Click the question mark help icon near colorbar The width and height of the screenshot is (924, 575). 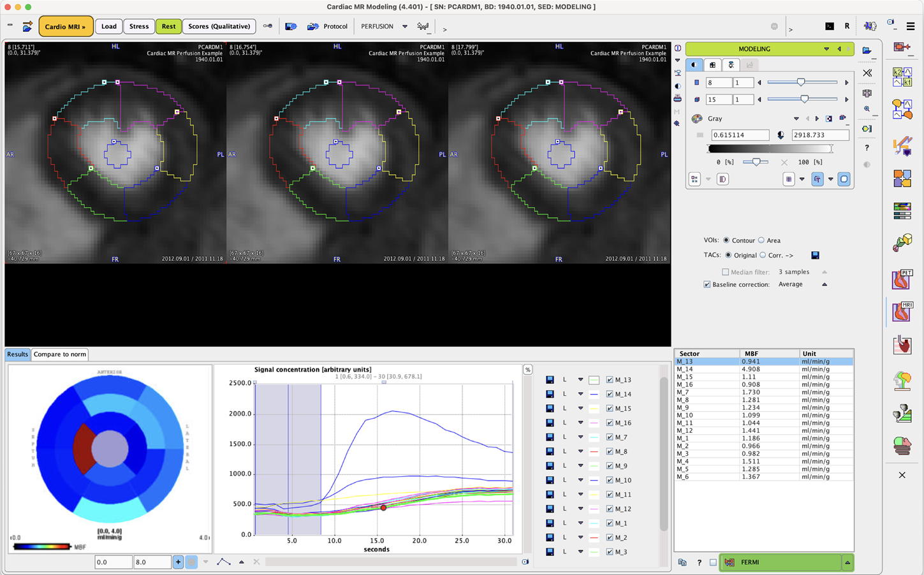pos(867,148)
